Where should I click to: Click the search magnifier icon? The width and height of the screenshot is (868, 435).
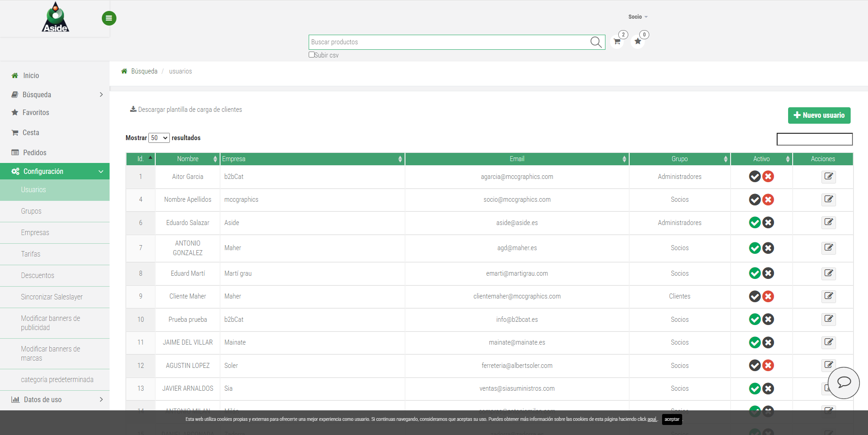pos(596,42)
